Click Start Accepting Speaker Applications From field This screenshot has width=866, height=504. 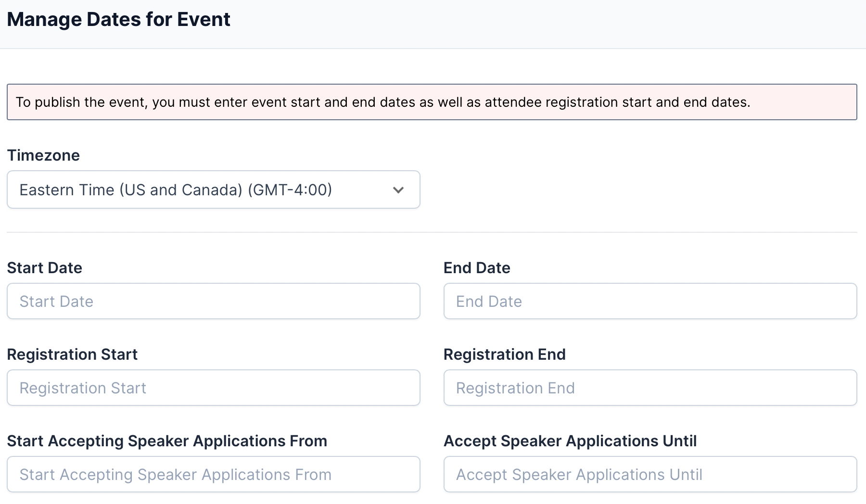(x=213, y=474)
